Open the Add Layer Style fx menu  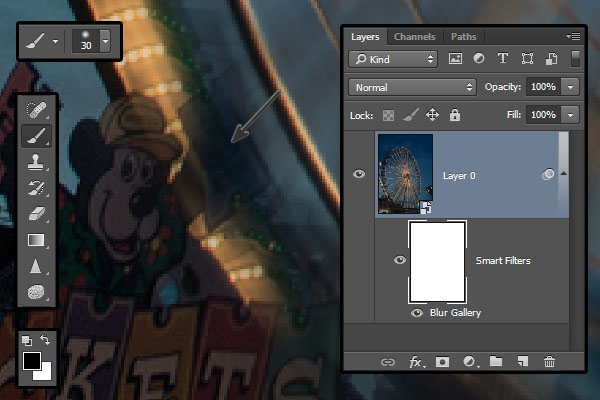[416, 362]
